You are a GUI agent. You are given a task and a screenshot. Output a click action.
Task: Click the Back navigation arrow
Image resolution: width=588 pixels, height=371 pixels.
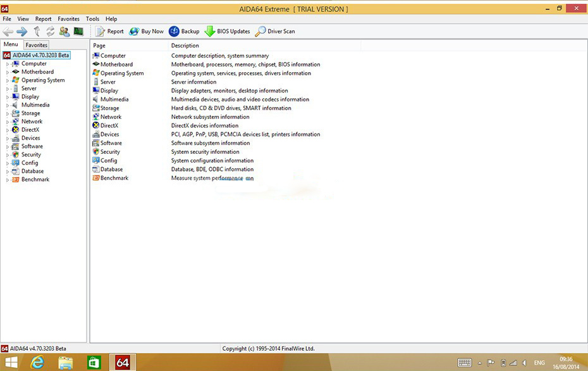click(8, 32)
